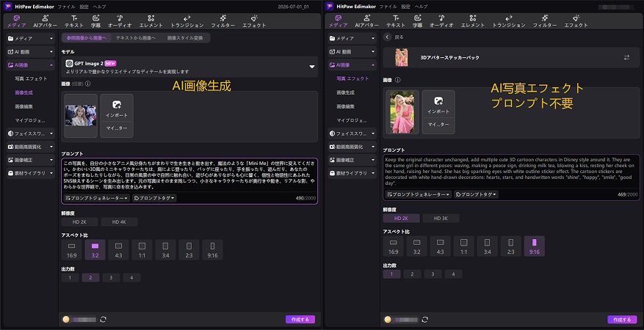
Task: Open Subtitles (字幕) in left window toolbar
Action: coord(95,21)
